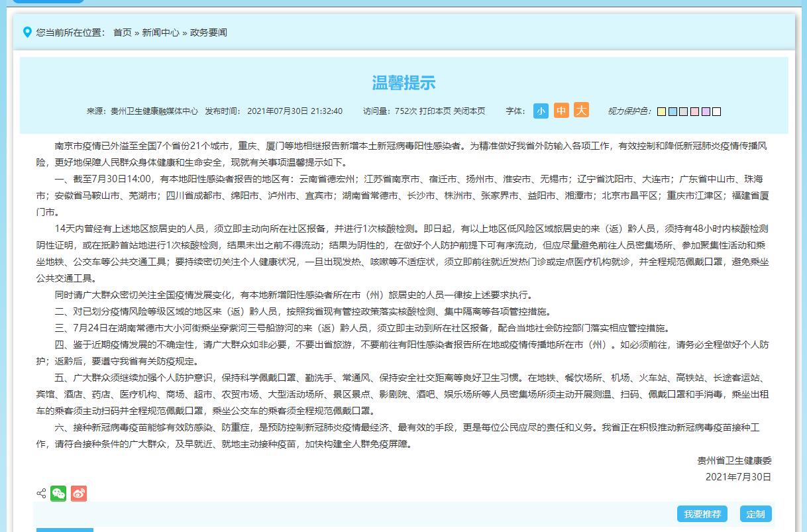The height and width of the screenshot is (532, 807).
Task: Click the 定制 customize button
Action: (756, 513)
